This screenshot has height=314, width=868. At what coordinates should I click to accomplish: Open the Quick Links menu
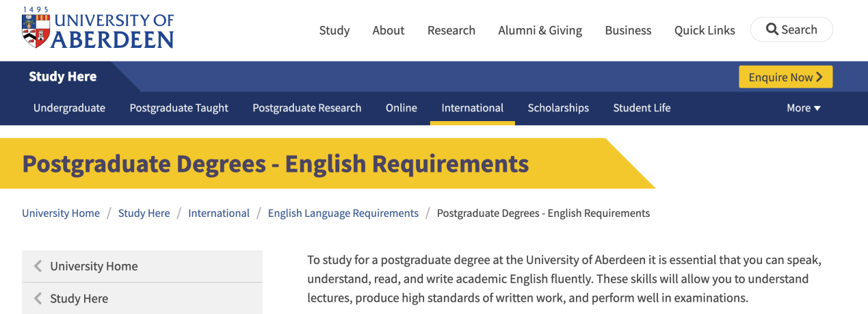(705, 30)
